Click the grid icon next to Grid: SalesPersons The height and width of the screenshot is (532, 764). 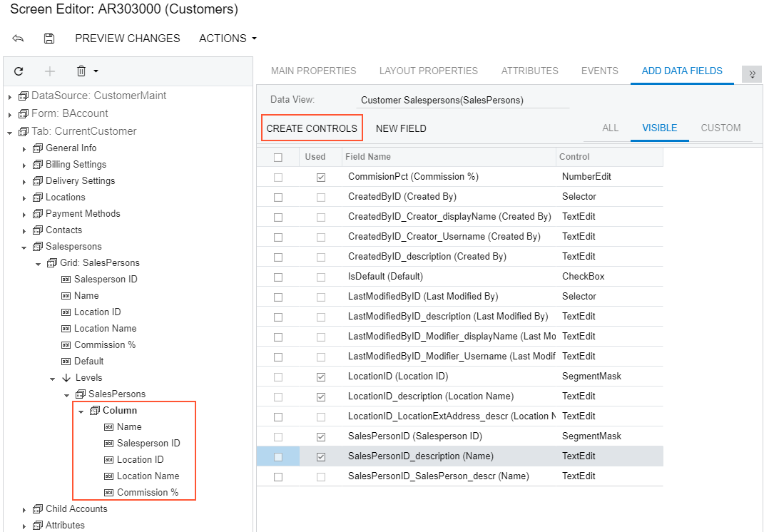pyautogui.click(x=51, y=262)
